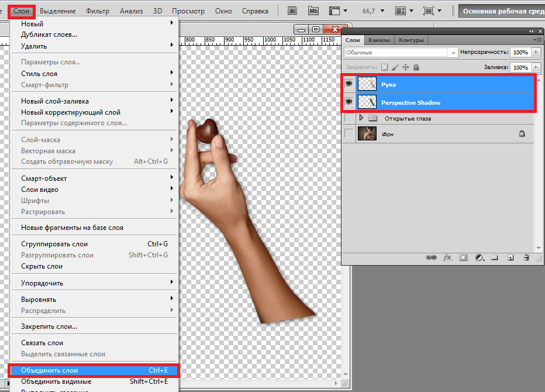
Task: Lock transparent pixels checkerboard icon
Action: [384, 67]
